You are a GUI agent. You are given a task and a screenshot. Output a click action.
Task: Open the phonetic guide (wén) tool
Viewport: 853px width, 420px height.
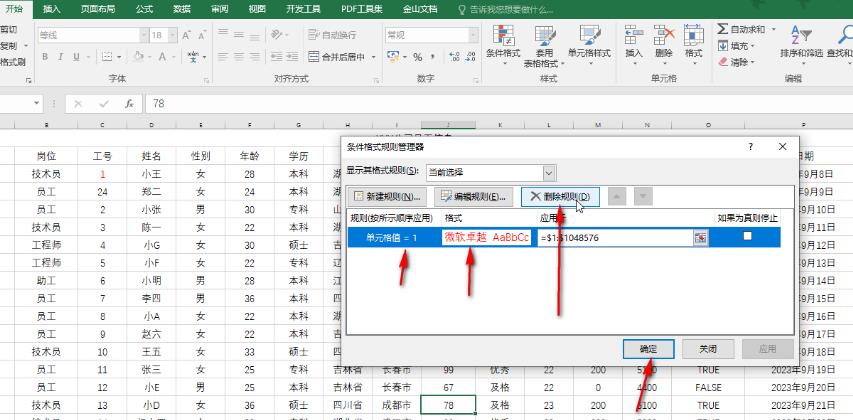click(x=193, y=57)
